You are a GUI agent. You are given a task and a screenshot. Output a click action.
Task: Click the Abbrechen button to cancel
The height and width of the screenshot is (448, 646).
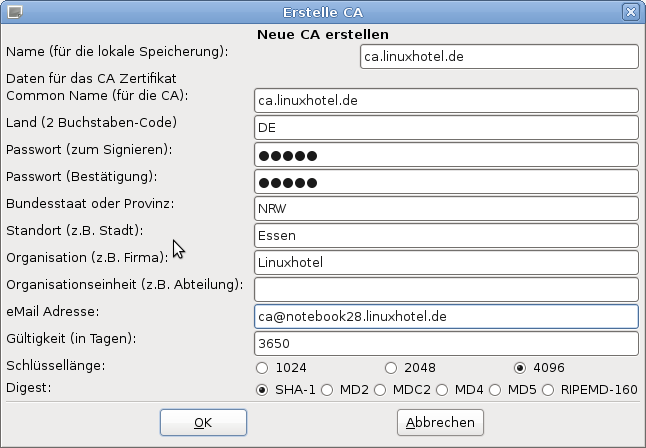pos(440,423)
